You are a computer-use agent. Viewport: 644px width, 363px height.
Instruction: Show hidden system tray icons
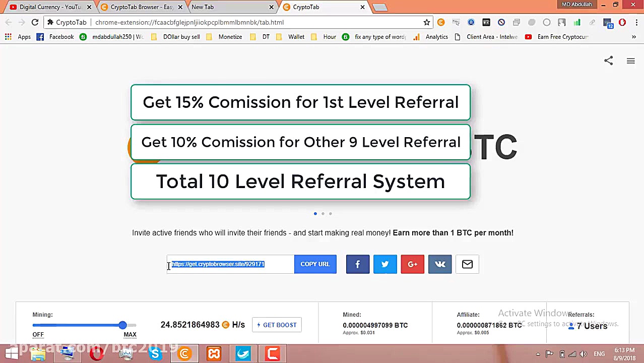pyautogui.click(x=538, y=354)
